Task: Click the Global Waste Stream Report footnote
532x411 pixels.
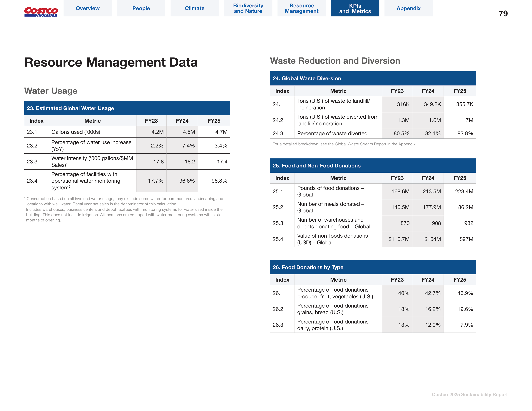Action: (x=343, y=144)
